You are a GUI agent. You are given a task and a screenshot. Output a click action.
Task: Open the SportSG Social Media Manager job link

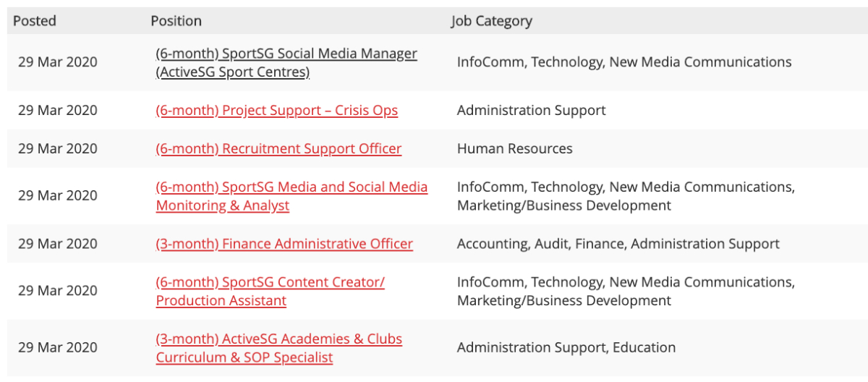point(286,54)
